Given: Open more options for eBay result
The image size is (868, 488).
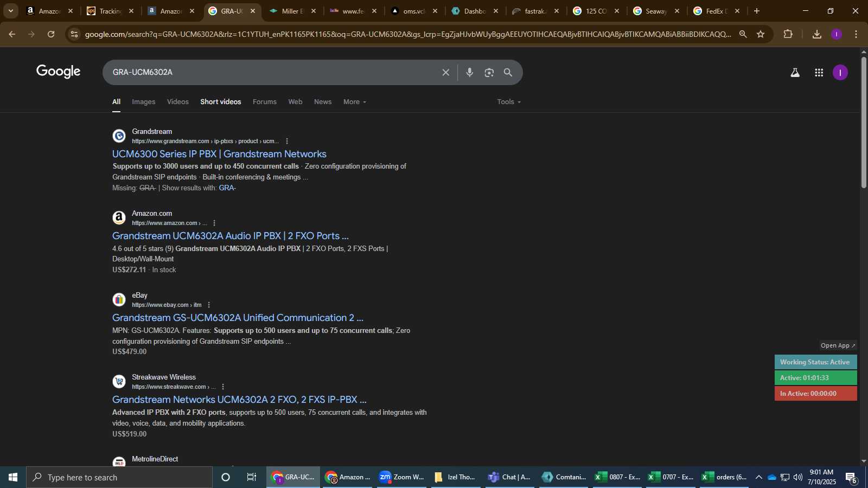Looking at the screenshot, I should [209, 305].
